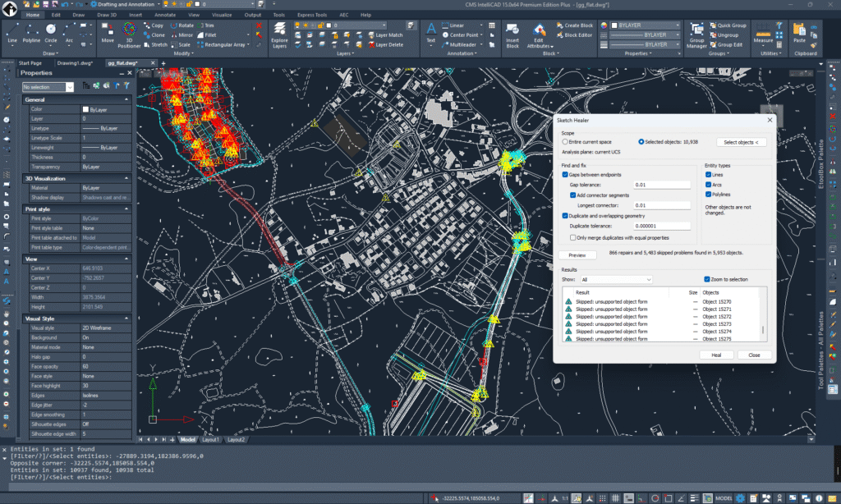Collapse the 3D Visualization section
This screenshot has width=841, height=504.
coord(126,179)
